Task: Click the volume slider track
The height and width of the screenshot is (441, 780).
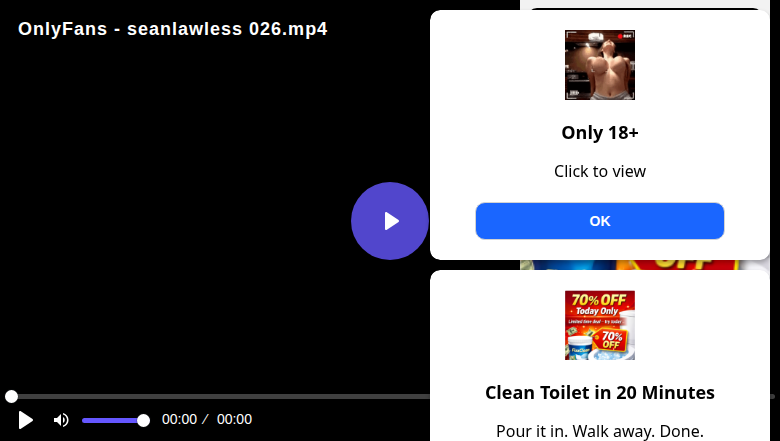Action: tap(112, 421)
